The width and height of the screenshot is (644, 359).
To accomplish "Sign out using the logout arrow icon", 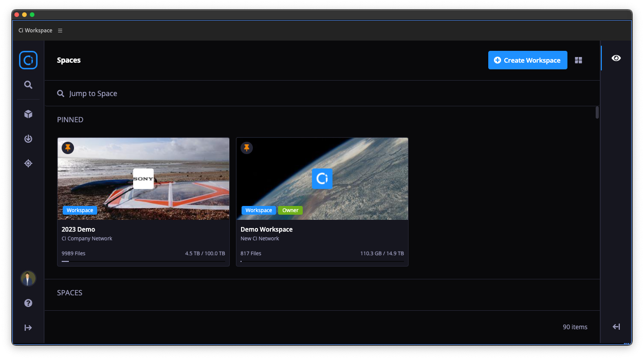I will (28, 327).
